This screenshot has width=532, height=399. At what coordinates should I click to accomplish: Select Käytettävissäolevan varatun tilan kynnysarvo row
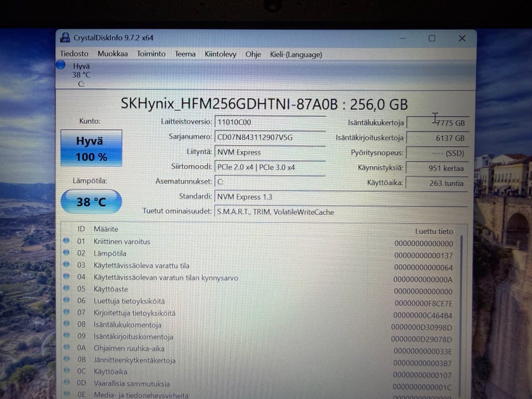coord(259,278)
